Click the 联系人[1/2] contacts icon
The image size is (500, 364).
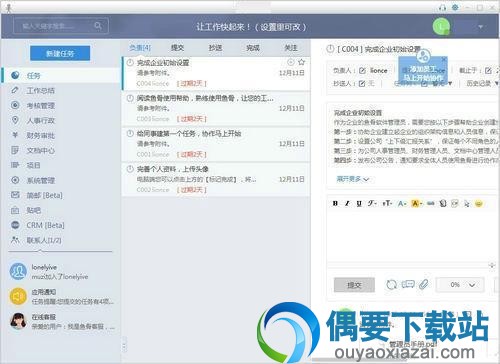tap(15, 240)
